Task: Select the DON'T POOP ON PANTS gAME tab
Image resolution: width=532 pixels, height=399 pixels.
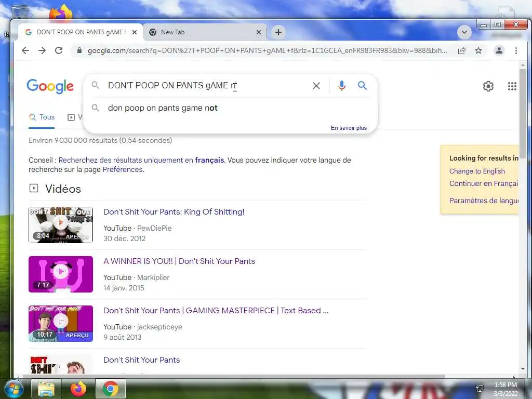Action: click(x=79, y=32)
